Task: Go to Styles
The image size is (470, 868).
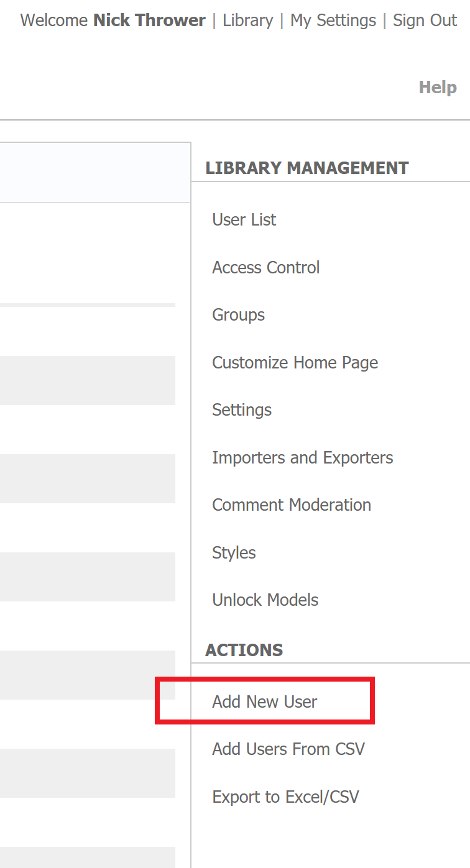Action: [x=234, y=553]
